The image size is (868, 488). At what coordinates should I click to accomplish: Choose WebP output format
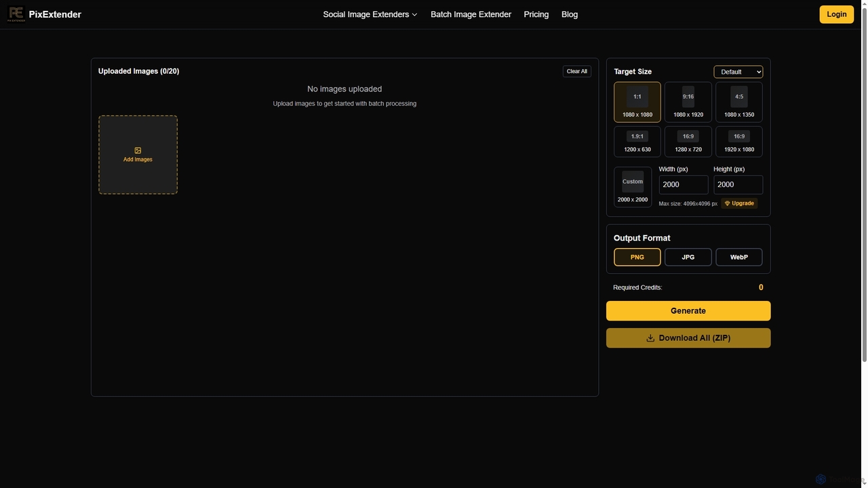coord(739,258)
